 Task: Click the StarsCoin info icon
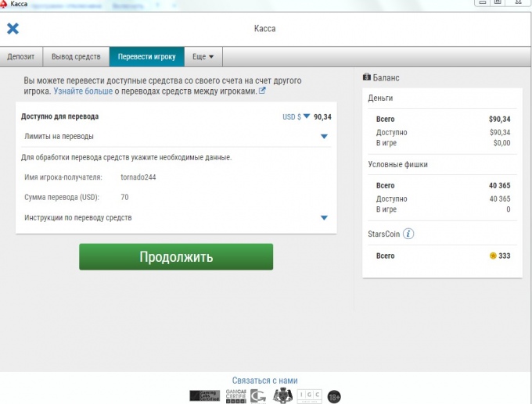(408, 234)
